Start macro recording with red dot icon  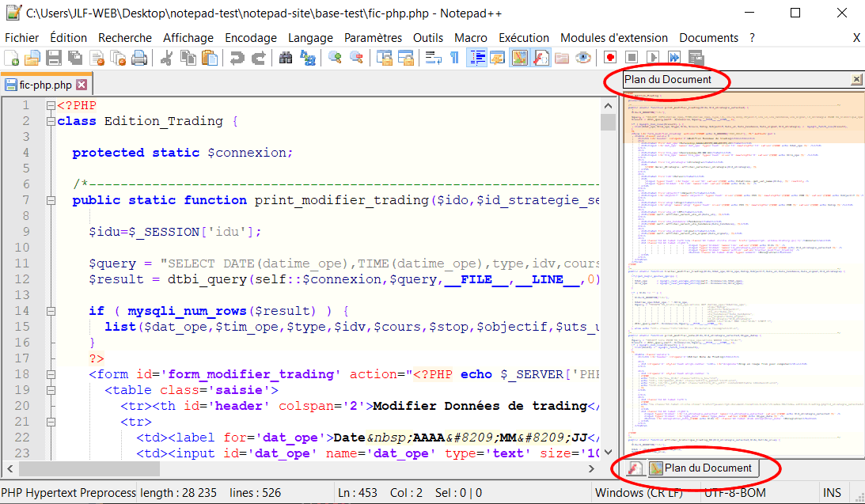point(610,58)
